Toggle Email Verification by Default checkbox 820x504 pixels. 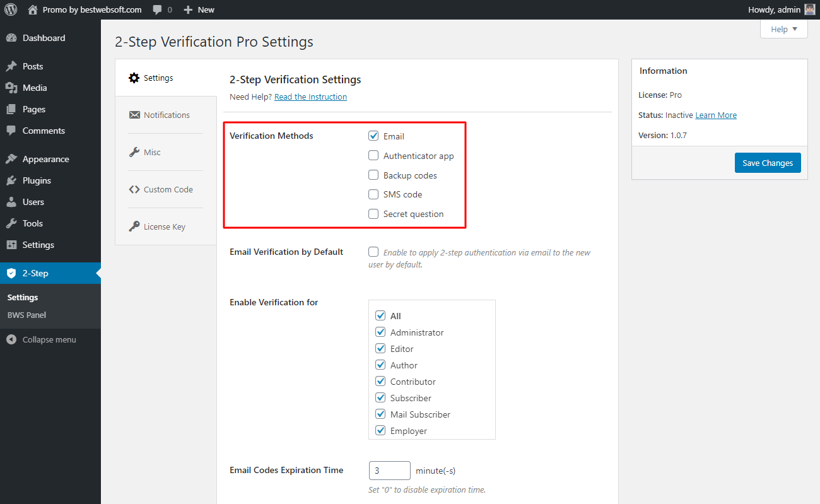coord(373,252)
